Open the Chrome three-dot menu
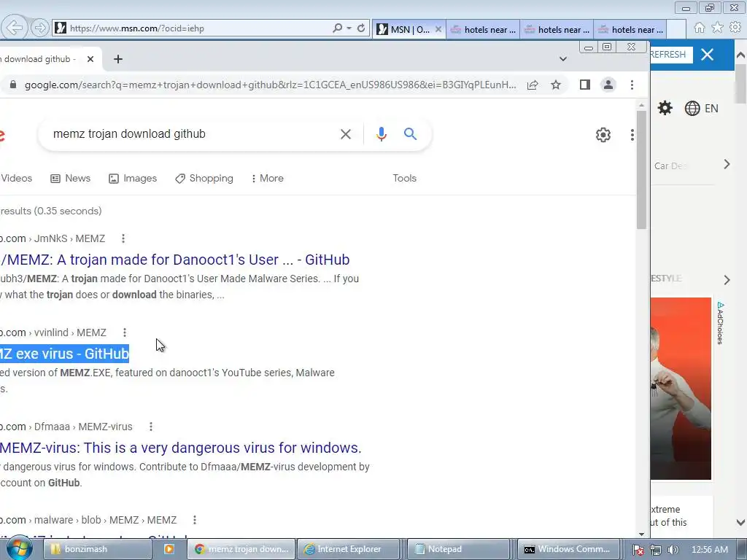This screenshot has height=560, width=747. 632,85
